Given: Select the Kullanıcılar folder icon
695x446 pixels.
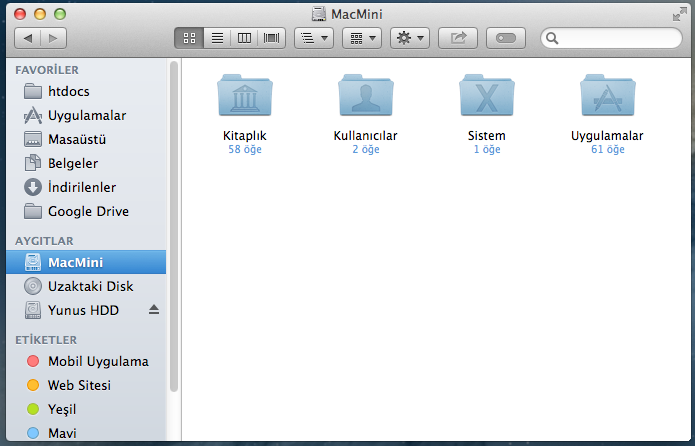Looking at the screenshot, I should [366, 95].
